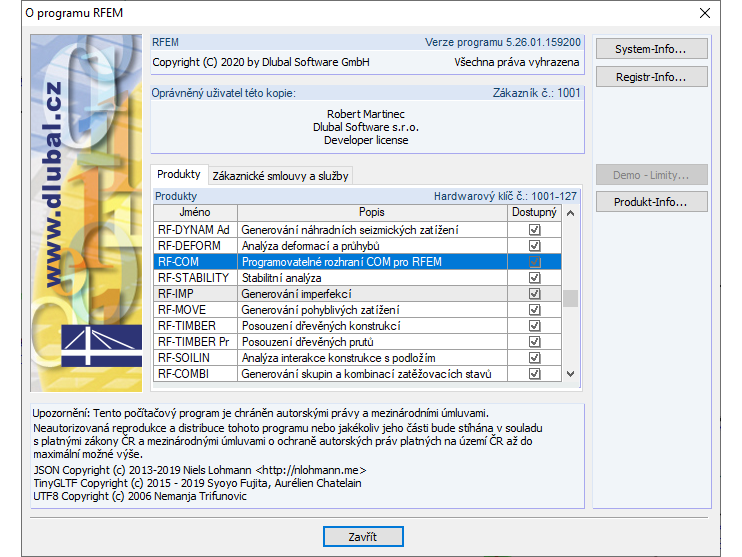Click the product list scroll-up arrow

tap(571, 213)
